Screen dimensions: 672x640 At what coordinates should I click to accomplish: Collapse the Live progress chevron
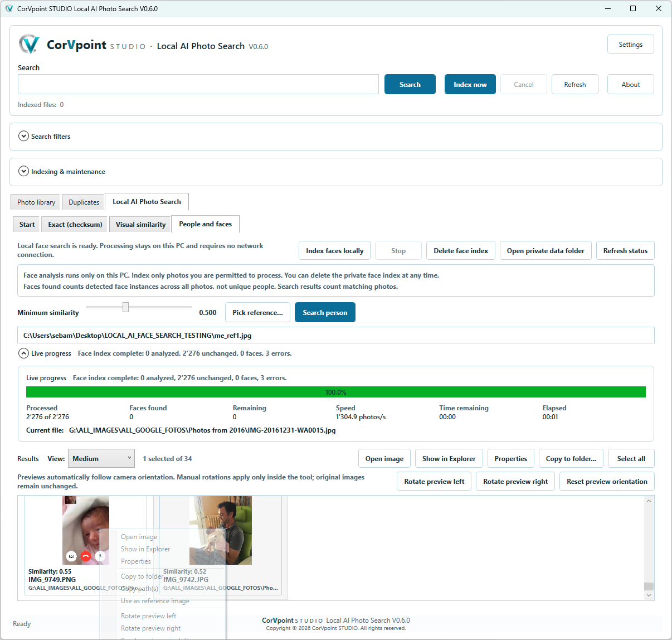pyautogui.click(x=23, y=353)
